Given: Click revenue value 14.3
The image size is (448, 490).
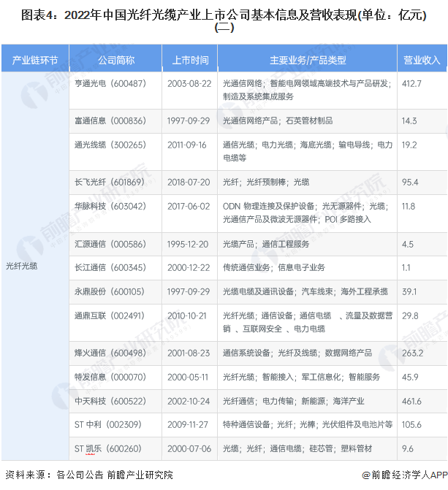Looking at the screenshot, I should click(409, 120).
